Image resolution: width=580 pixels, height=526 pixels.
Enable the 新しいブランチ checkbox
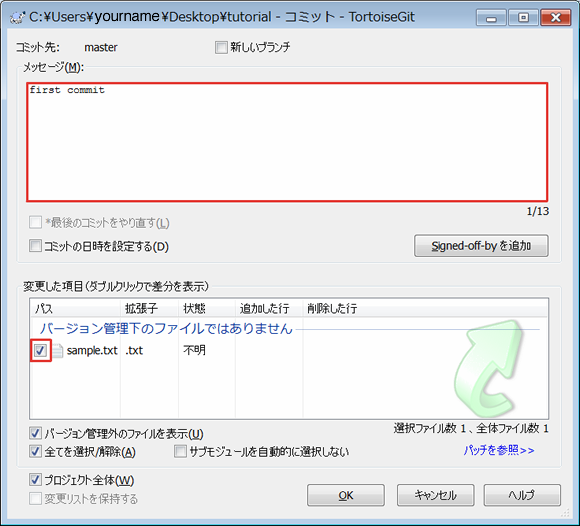[221, 47]
